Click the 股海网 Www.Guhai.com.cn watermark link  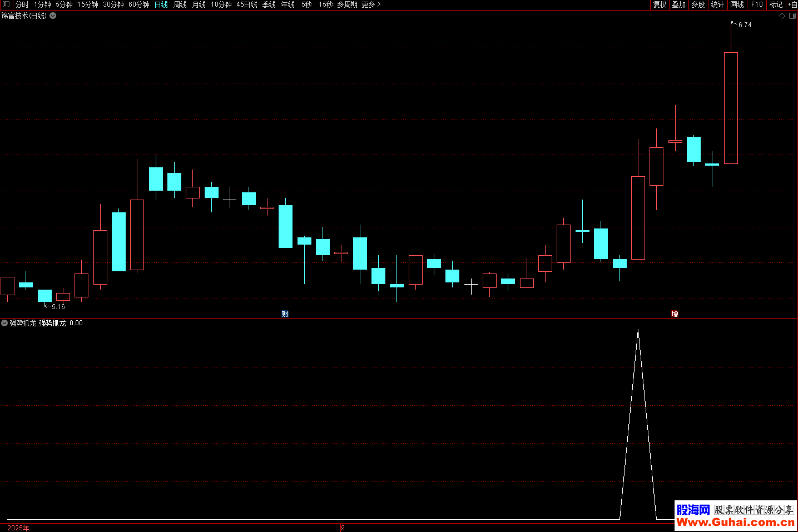pyautogui.click(x=735, y=516)
